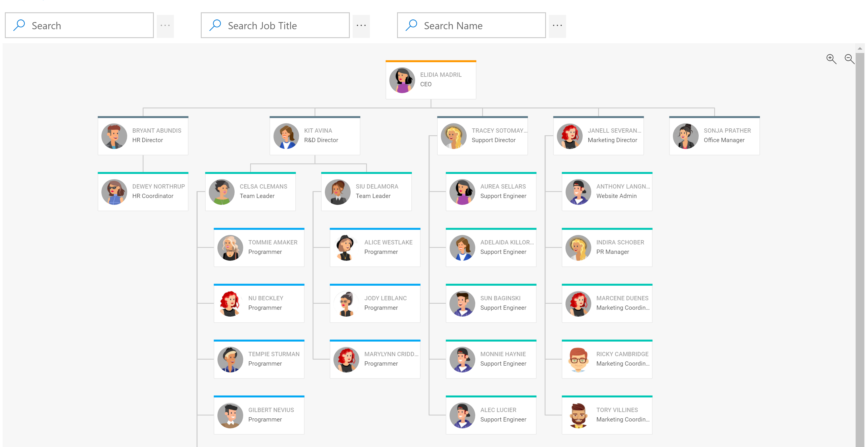The width and height of the screenshot is (868, 447).
Task: Click the magnifier icon in the Search box
Action: coord(19,26)
